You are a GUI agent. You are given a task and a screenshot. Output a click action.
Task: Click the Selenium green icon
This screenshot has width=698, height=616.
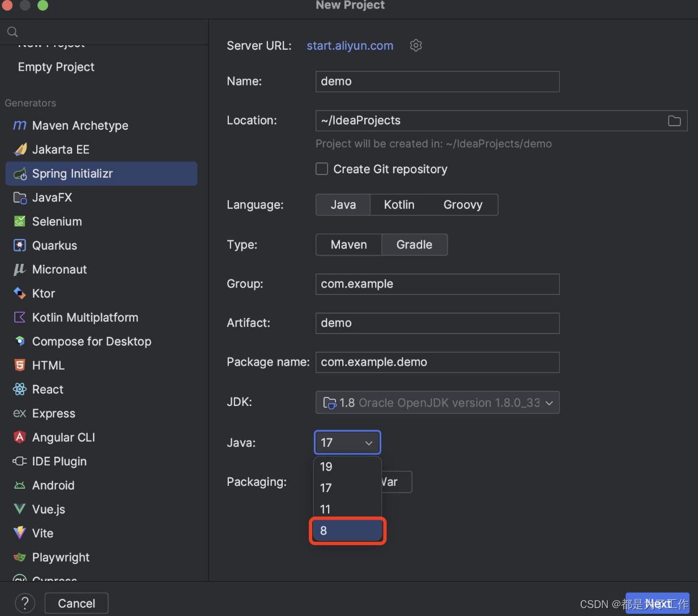20,221
